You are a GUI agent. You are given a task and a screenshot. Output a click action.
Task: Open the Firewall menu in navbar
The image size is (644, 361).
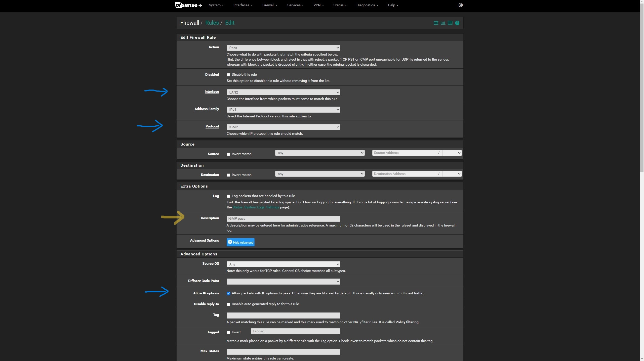click(x=270, y=5)
